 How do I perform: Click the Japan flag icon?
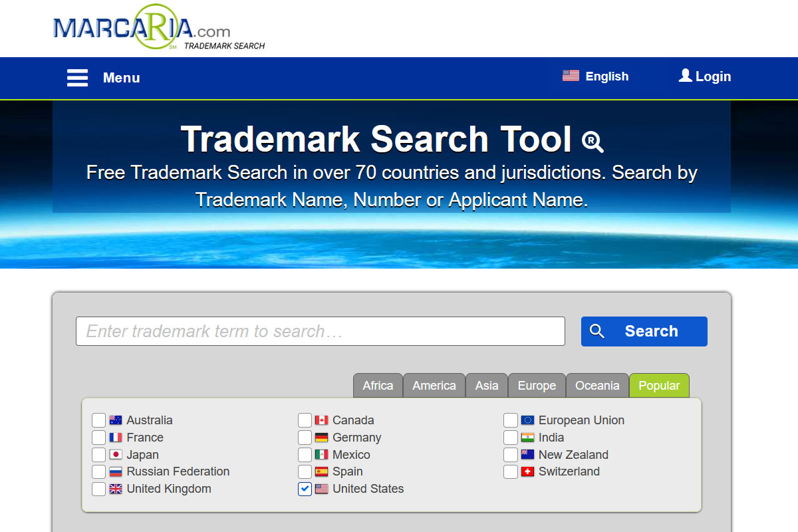[x=116, y=455]
